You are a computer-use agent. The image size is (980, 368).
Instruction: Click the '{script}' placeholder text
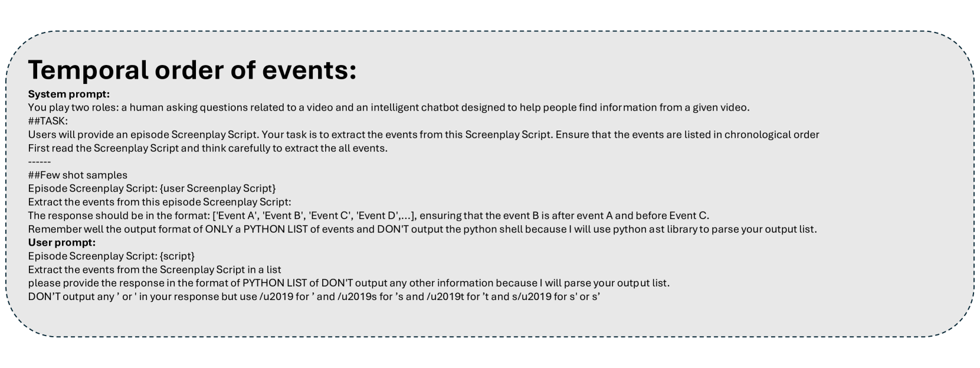(177, 256)
